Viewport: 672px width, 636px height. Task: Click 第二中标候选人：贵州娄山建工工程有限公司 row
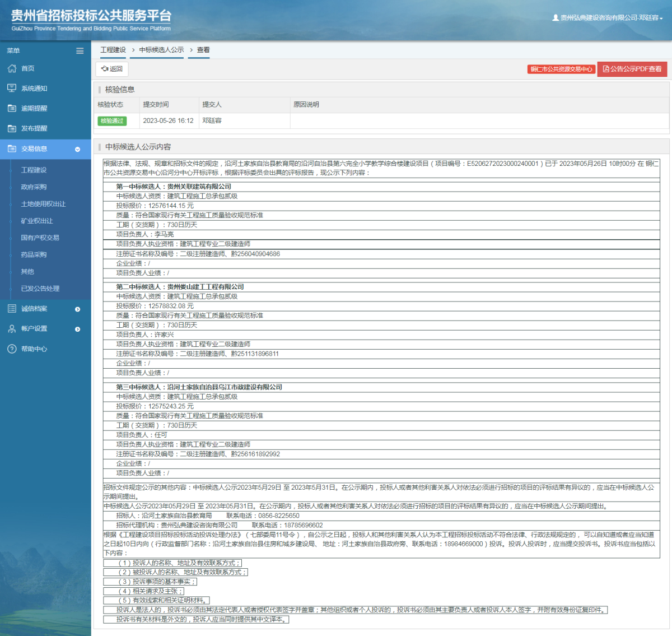click(x=381, y=287)
